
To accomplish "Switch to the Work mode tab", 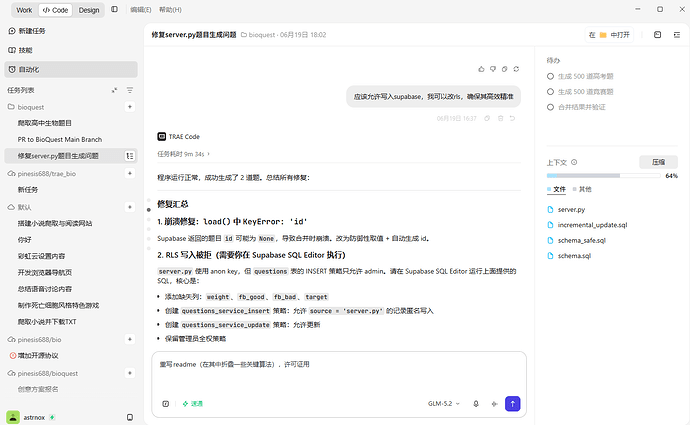I will pyautogui.click(x=24, y=10).
